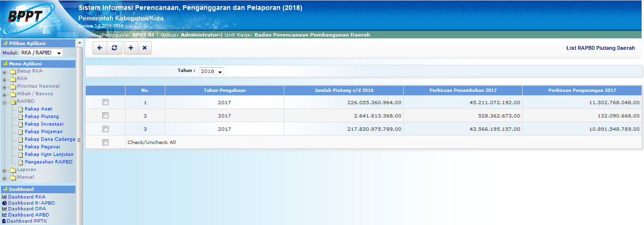Open the Tahun year dropdown
This screenshot has width=644, height=225.
coord(211,71)
